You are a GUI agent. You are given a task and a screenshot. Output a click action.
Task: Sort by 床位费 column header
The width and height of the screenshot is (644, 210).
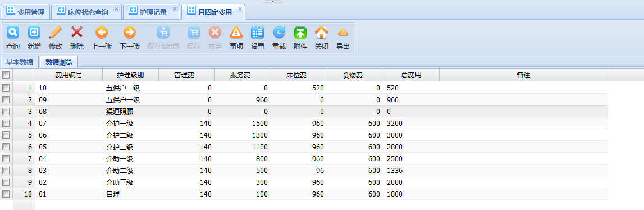[x=299, y=75]
